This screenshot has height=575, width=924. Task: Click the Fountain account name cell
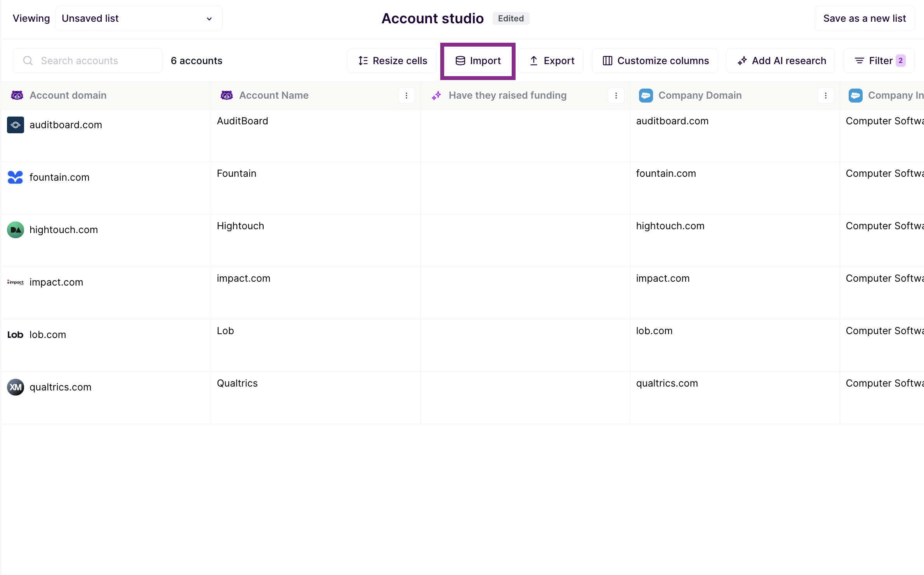(316, 188)
